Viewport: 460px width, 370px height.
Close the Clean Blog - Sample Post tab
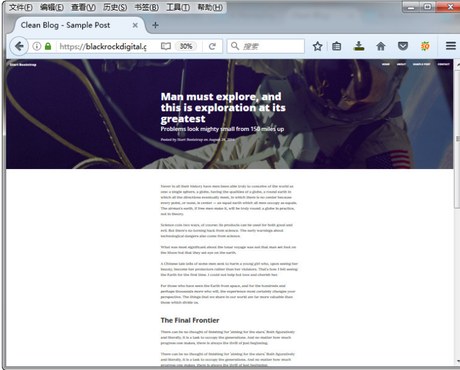pos(135,25)
